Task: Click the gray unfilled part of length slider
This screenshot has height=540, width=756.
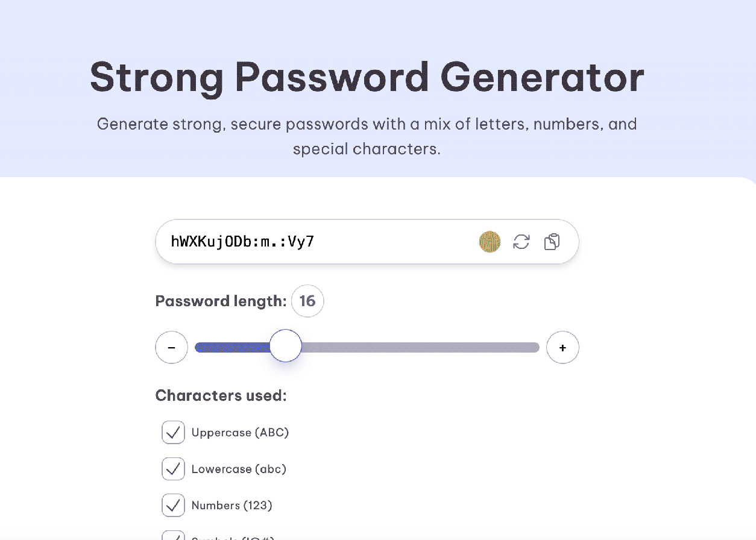Action: coord(420,347)
